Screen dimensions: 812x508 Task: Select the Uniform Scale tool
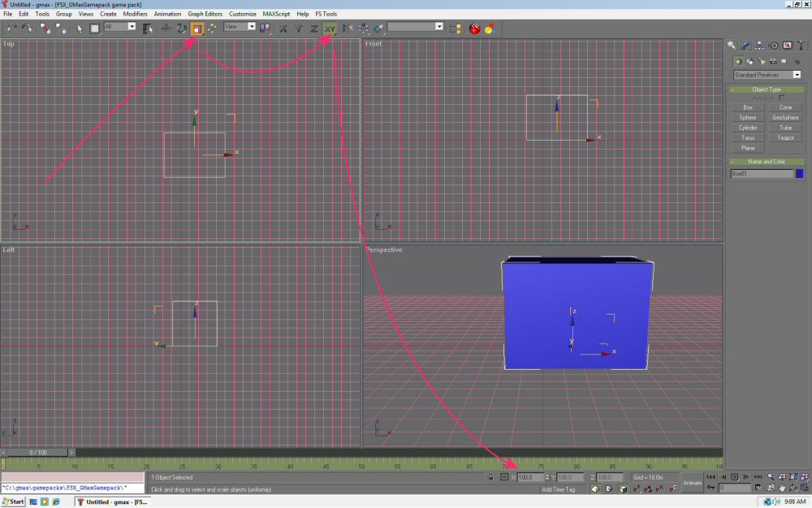coord(197,28)
